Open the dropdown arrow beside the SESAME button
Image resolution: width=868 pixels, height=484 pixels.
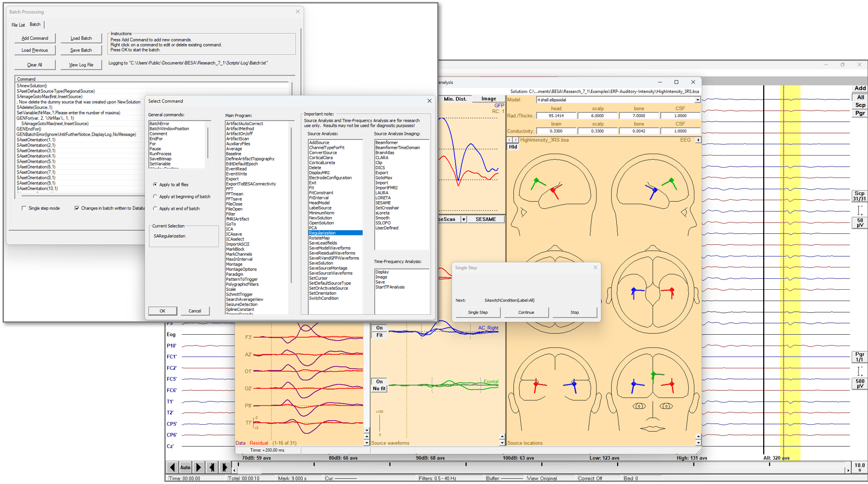coord(463,220)
